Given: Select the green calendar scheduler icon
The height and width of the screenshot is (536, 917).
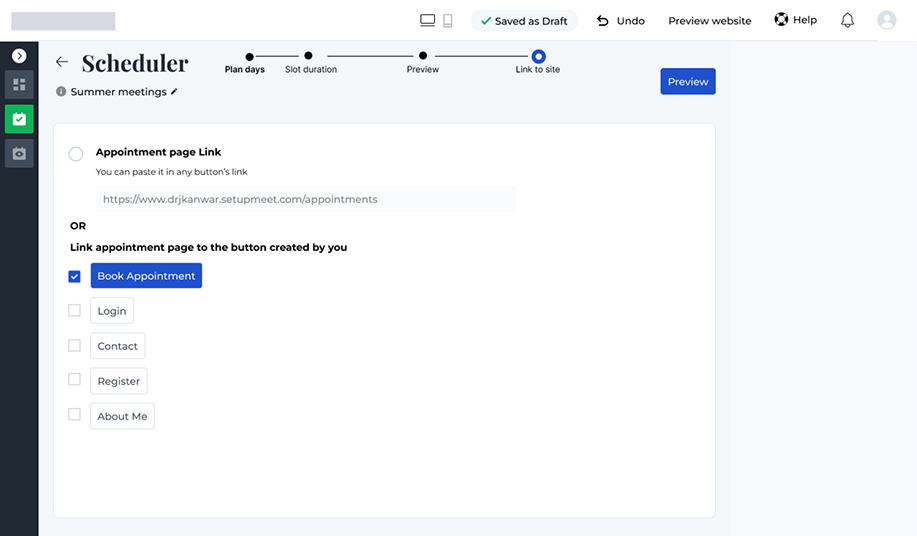Looking at the screenshot, I should (19, 119).
